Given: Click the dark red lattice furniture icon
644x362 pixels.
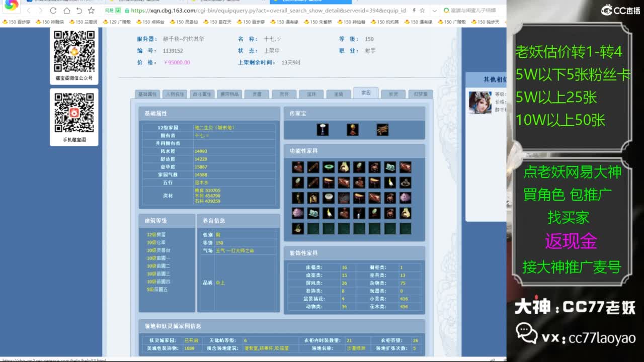Looking at the screenshot, I should [344, 198].
